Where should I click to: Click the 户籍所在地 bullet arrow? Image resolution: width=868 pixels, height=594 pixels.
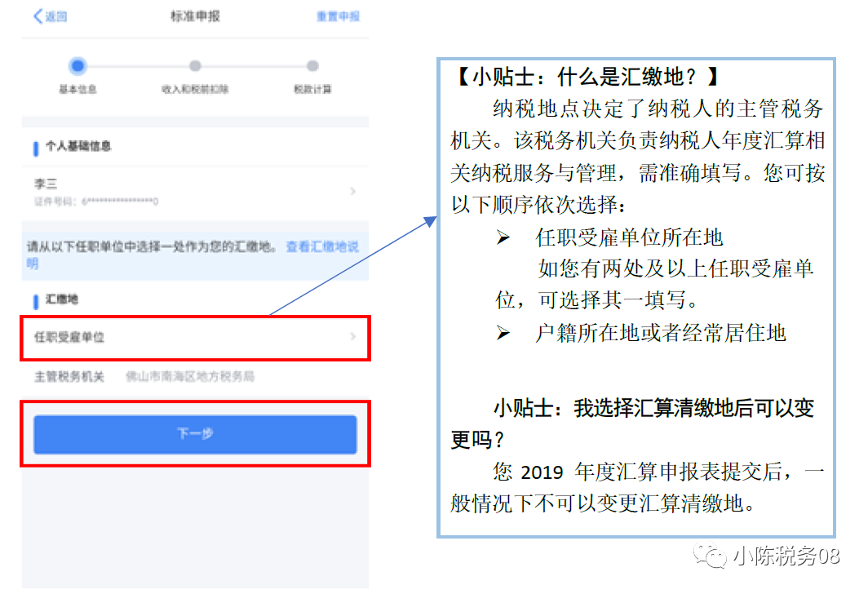[x=503, y=333]
